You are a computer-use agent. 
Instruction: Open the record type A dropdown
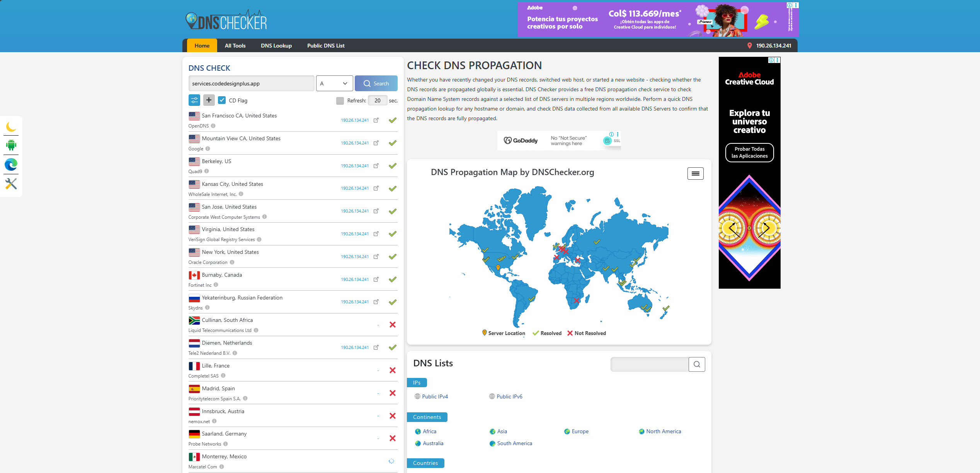tap(334, 83)
